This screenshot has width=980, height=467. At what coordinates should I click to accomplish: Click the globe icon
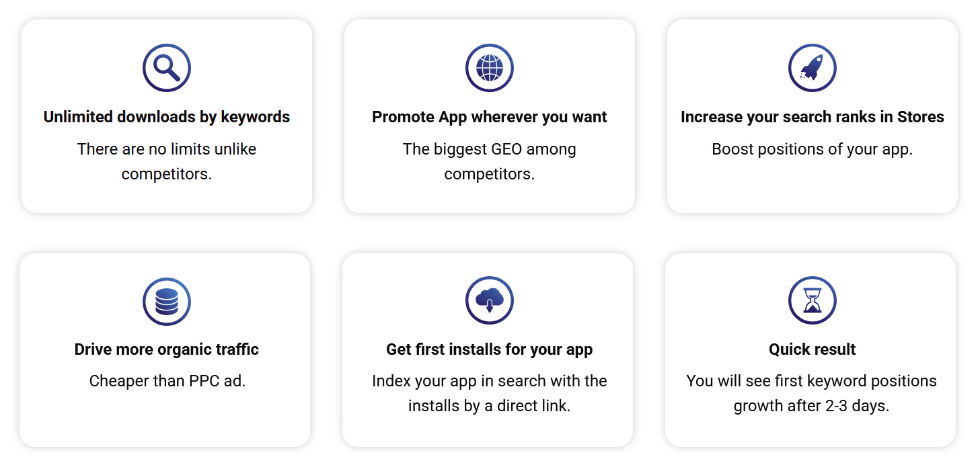pyautogui.click(x=489, y=68)
